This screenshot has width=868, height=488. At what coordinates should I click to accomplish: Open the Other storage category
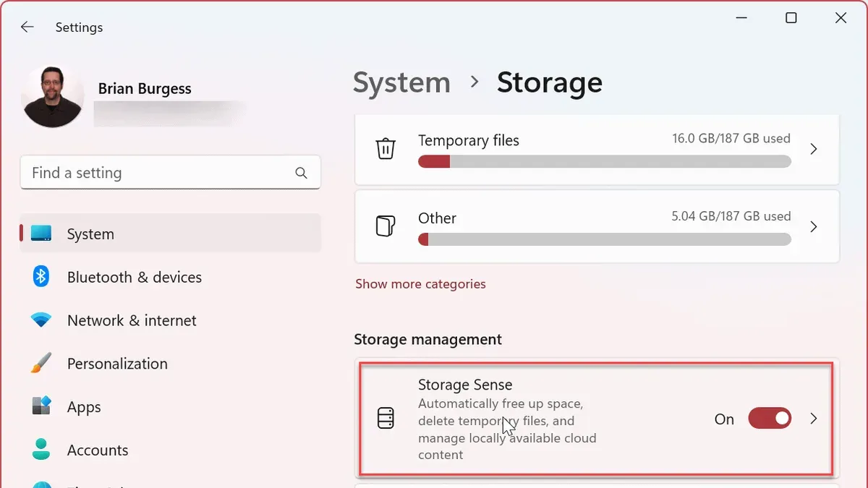(597, 226)
